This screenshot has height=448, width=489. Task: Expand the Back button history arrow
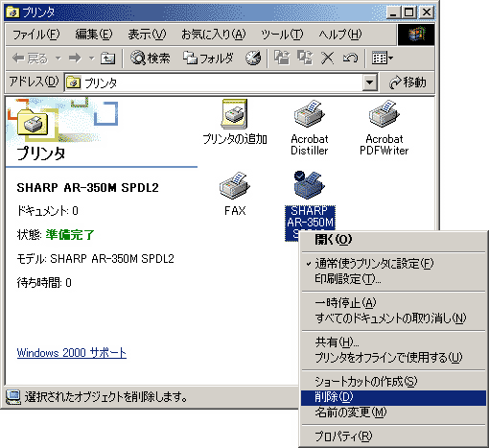pyautogui.click(x=58, y=59)
